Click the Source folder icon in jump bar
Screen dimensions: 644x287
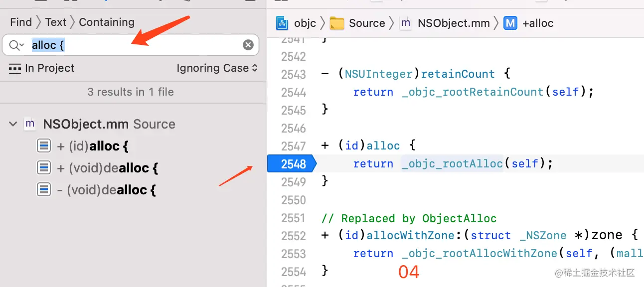click(337, 23)
